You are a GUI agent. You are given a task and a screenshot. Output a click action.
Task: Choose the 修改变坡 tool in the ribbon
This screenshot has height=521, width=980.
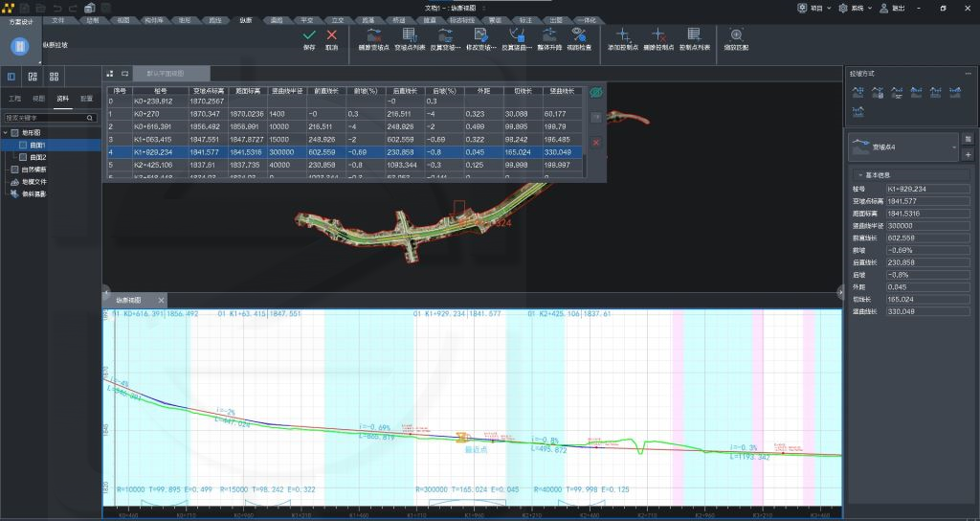pyautogui.click(x=480, y=38)
